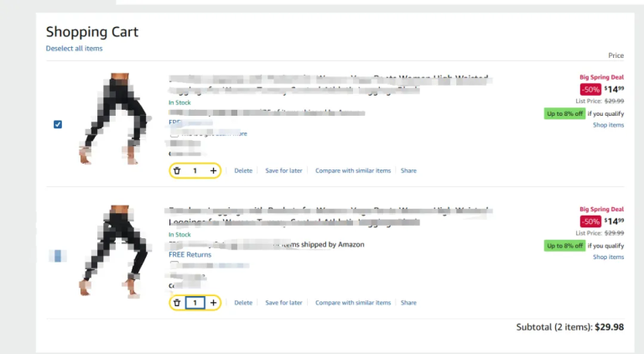Open Shop items beside the first item's price
The image size is (644, 354).
pos(608,125)
